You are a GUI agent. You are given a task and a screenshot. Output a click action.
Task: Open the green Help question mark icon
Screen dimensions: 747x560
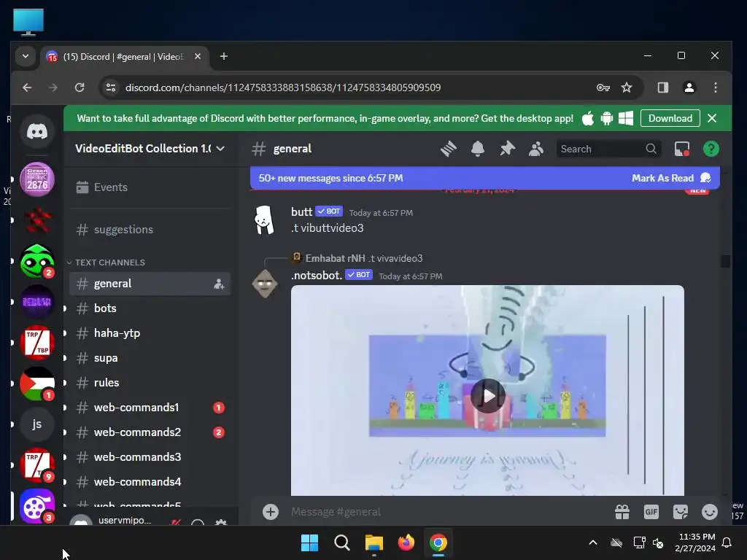tap(711, 149)
